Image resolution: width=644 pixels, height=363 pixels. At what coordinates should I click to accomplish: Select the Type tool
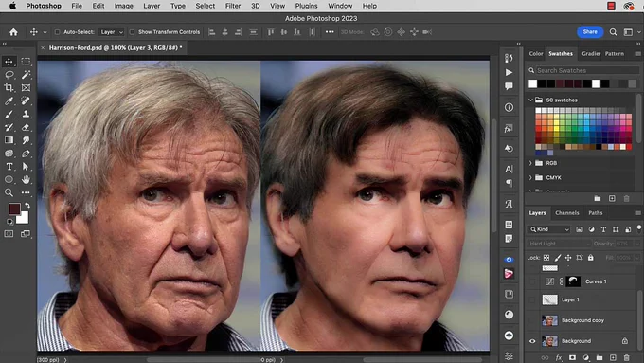click(x=9, y=167)
